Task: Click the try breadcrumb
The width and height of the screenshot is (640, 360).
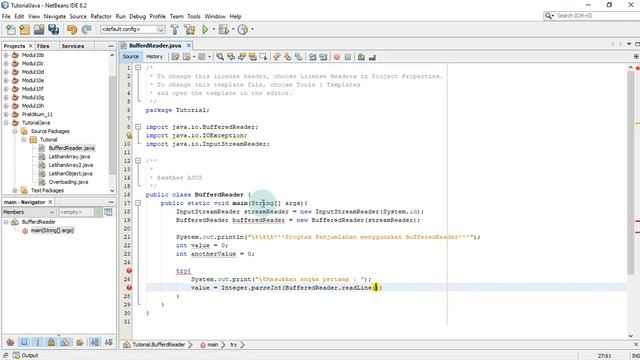Action: (x=233, y=345)
